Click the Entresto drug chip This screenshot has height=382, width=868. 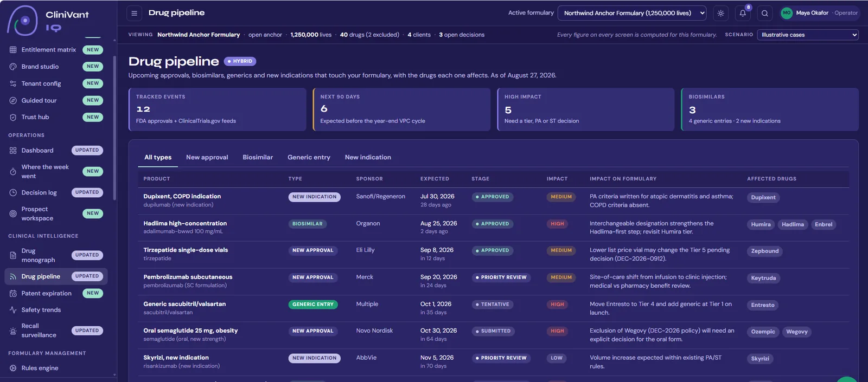pyautogui.click(x=763, y=305)
